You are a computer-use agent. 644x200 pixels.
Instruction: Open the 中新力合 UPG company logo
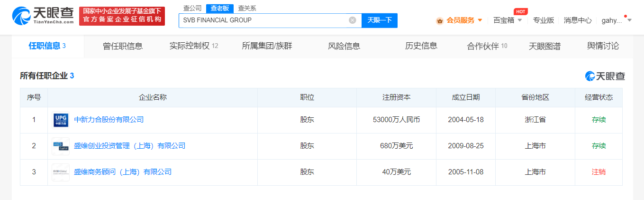point(61,120)
